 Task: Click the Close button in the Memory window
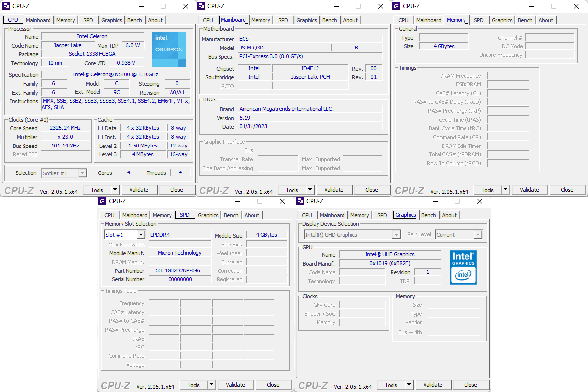[x=567, y=190]
